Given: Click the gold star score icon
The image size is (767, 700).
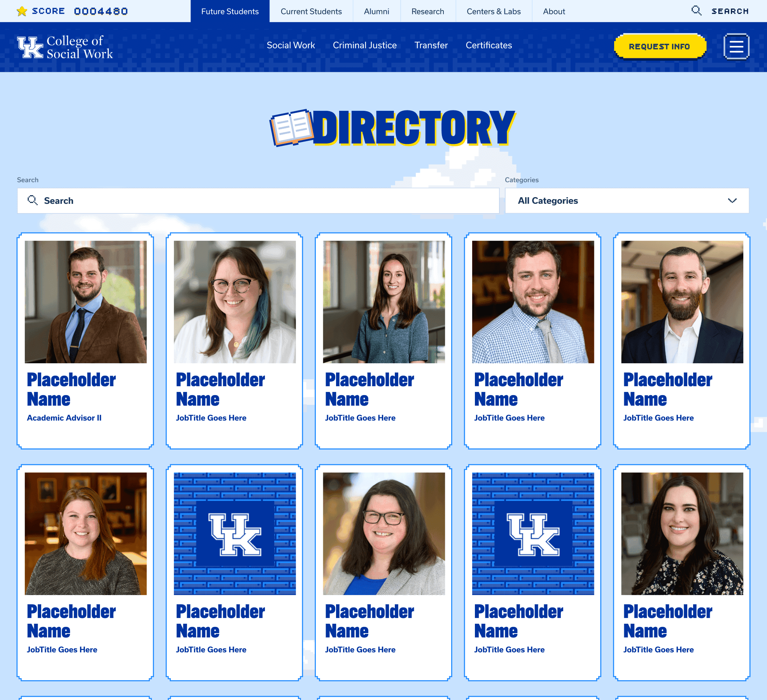Looking at the screenshot, I should tap(22, 11).
